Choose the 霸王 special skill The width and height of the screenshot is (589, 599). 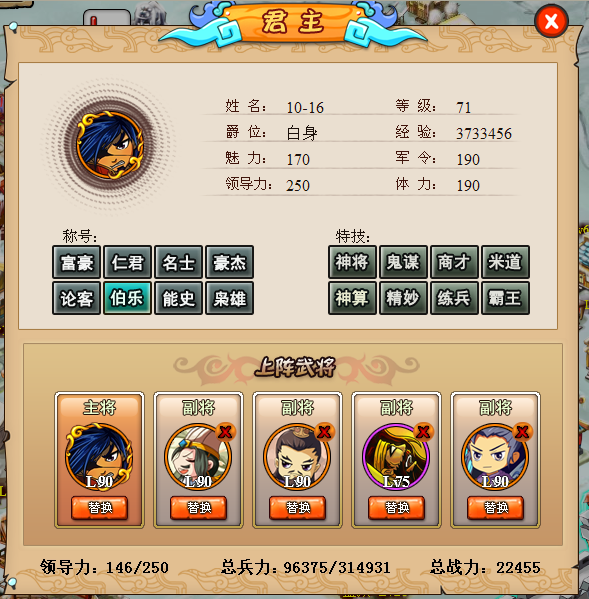pos(505,298)
